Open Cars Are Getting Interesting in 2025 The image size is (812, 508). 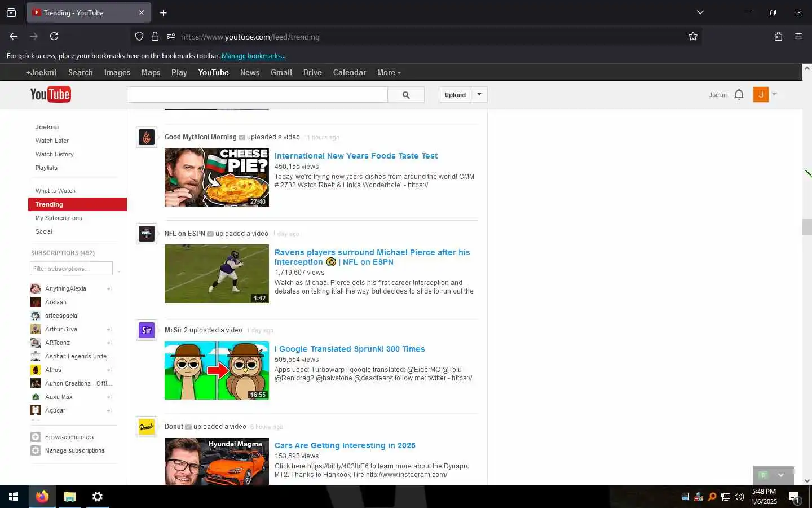[x=345, y=445]
